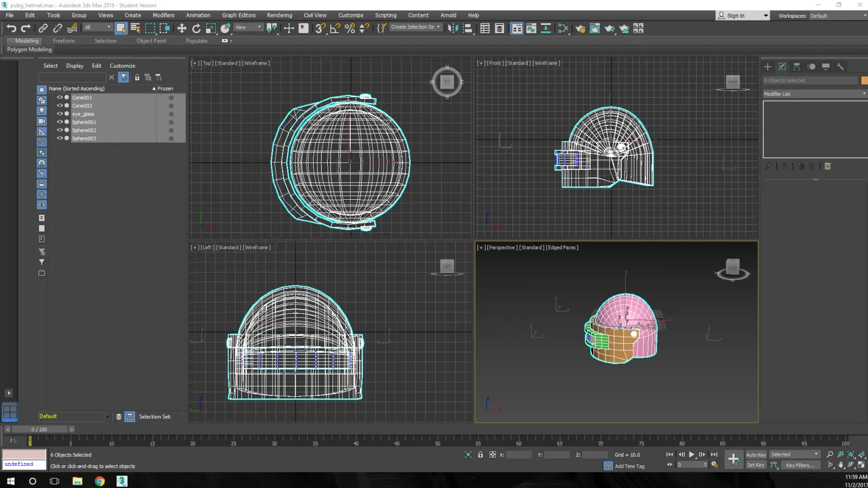
Task: Click the Key Filters button
Action: click(x=800, y=465)
